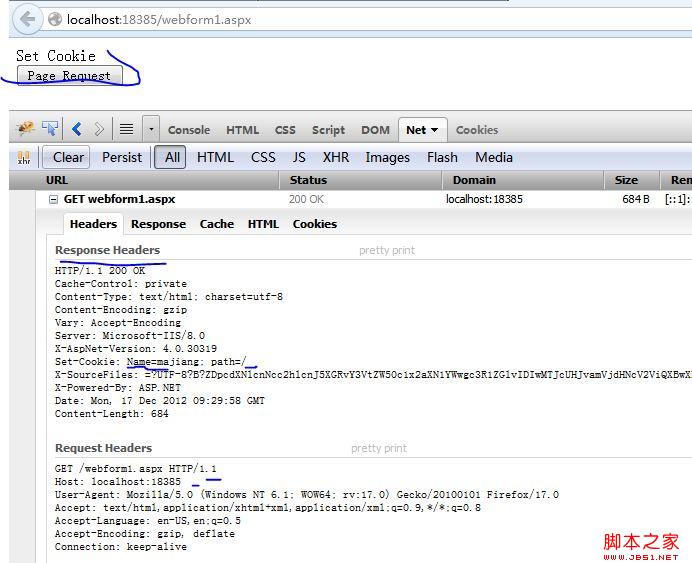
Task: Open the Firebug CSS panel tab
Action: (x=285, y=130)
